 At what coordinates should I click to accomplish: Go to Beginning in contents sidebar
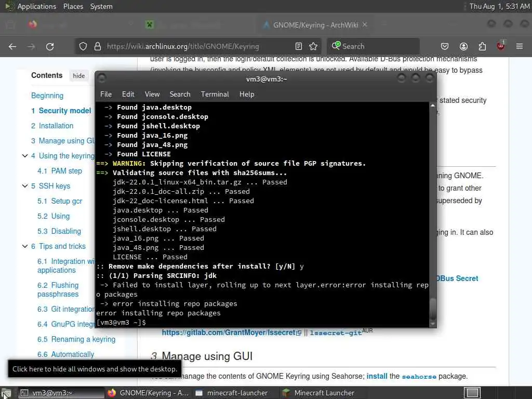click(x=47, y=96)
